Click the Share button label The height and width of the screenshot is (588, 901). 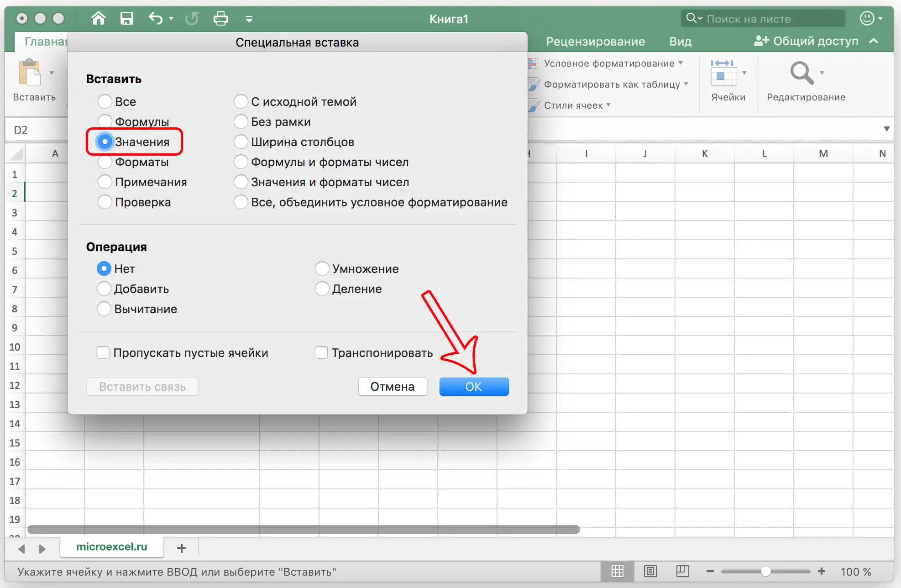pyautogui.click(x=815, y=41)
